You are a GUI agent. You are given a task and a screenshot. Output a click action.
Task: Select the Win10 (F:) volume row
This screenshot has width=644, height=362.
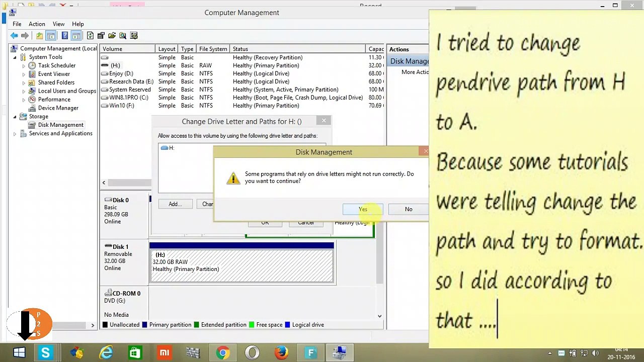243,106
